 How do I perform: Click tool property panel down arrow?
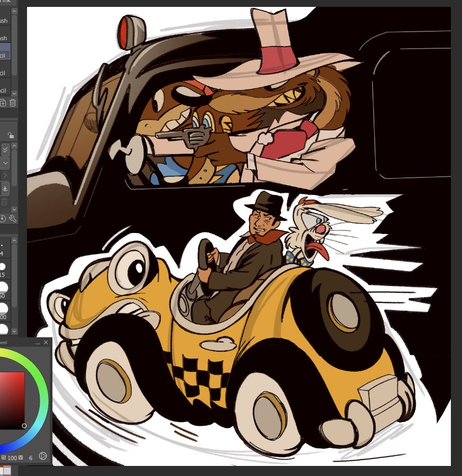[x=14, y=210]
